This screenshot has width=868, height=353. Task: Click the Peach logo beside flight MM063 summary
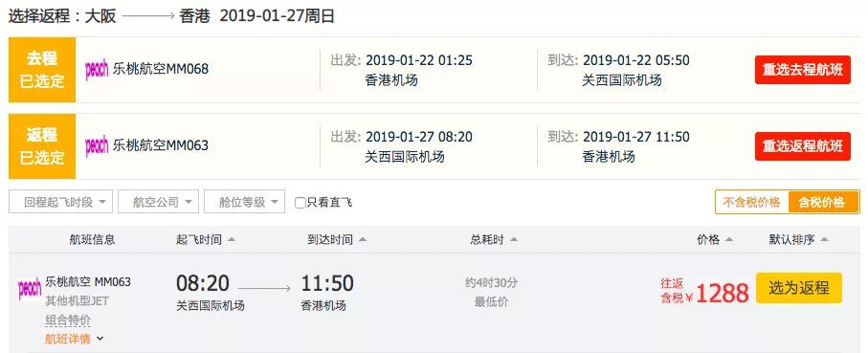pyautogui.click(x=97, y=146)
